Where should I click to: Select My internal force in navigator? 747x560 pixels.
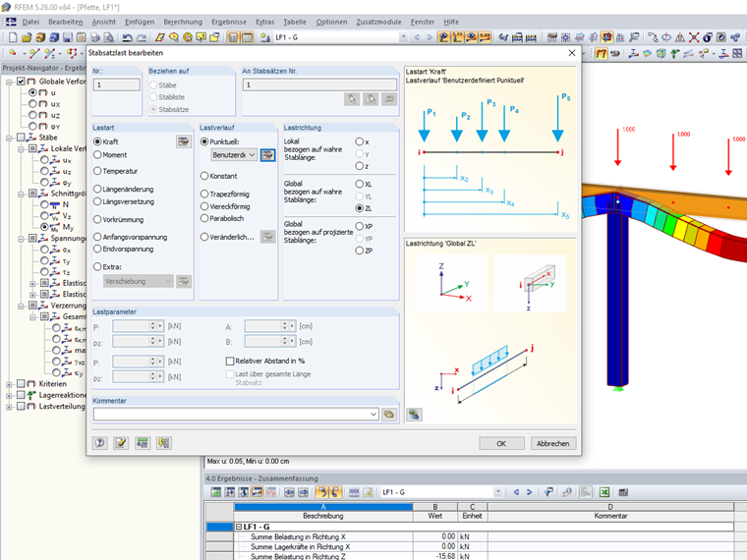[x=44, y=227]
